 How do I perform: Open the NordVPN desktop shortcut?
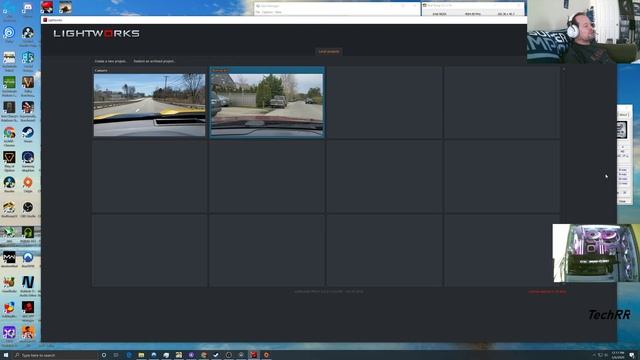click(28, 259)
